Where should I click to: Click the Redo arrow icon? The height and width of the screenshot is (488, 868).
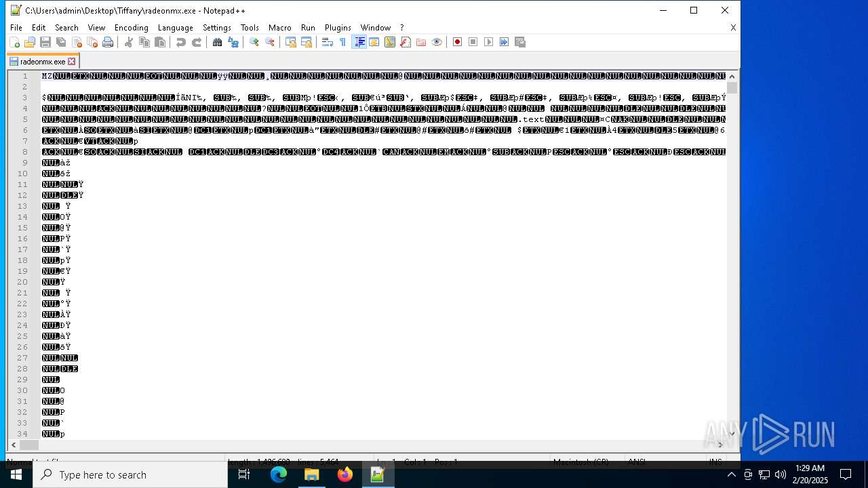click(x=197, y=42)
